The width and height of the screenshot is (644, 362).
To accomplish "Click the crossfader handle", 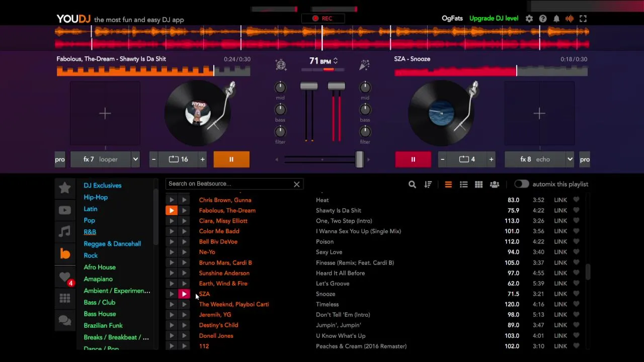I will 359,159.
